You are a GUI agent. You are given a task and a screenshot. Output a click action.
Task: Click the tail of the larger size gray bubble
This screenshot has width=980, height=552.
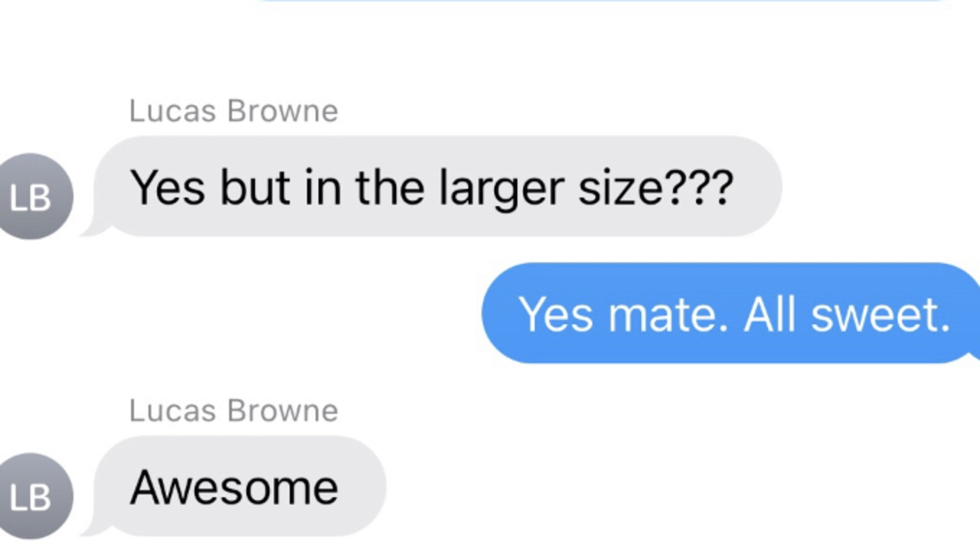click(x=95, y=227)
